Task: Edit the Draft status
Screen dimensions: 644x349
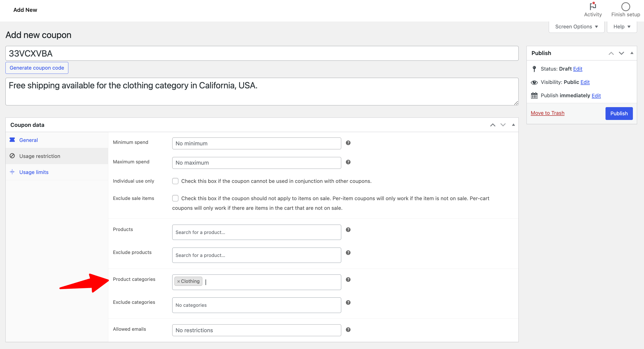Action: [x=577, y=69]
